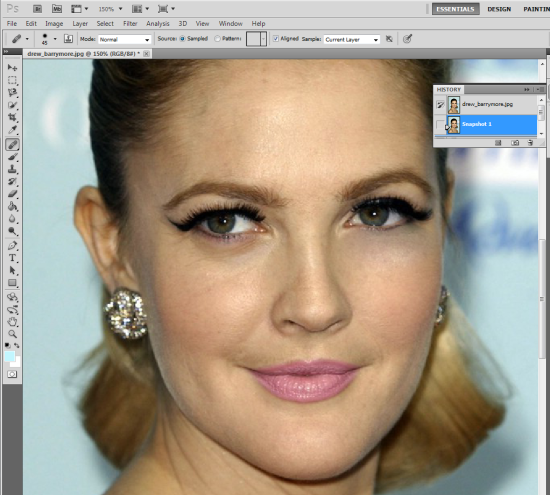The height and width of the screenshot is (495, 550).
Task: Select the Eraser tool
Action: (12, 193)
